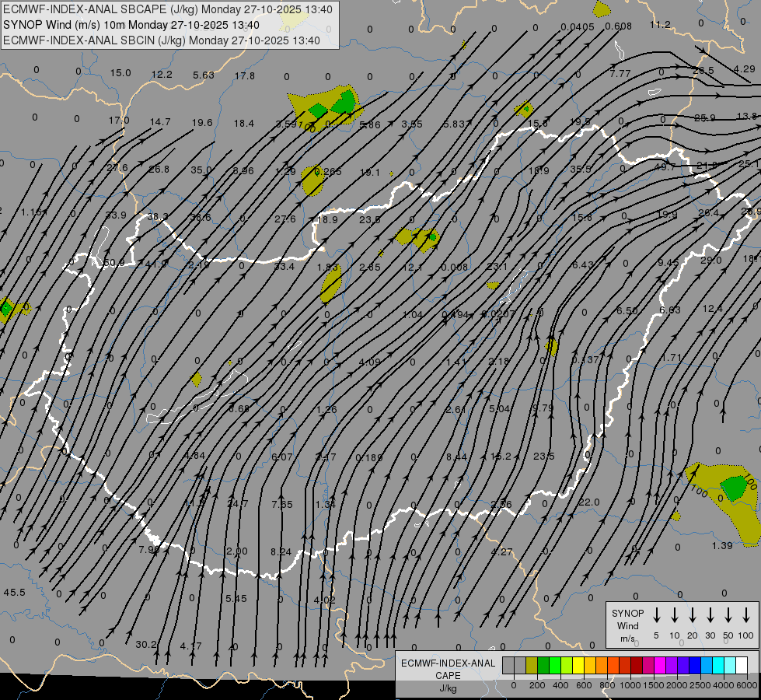Pick the dark green CAPE scale swatch

tap(543, 665)
